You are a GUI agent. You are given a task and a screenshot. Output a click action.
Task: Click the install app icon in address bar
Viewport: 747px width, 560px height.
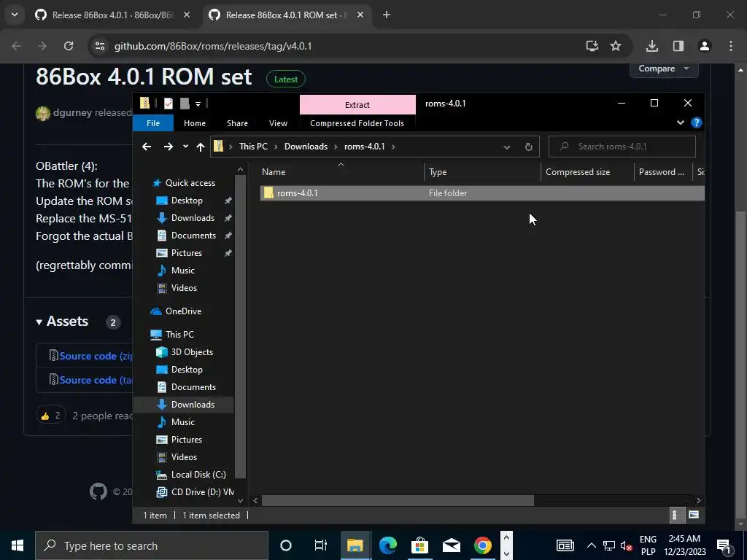(x=592, y=46)
